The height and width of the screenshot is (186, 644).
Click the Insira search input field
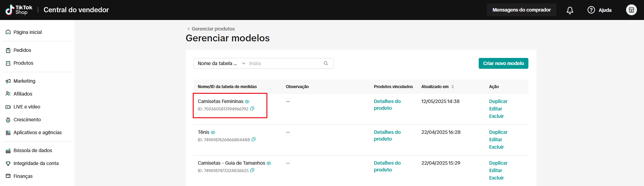point(286,63)
